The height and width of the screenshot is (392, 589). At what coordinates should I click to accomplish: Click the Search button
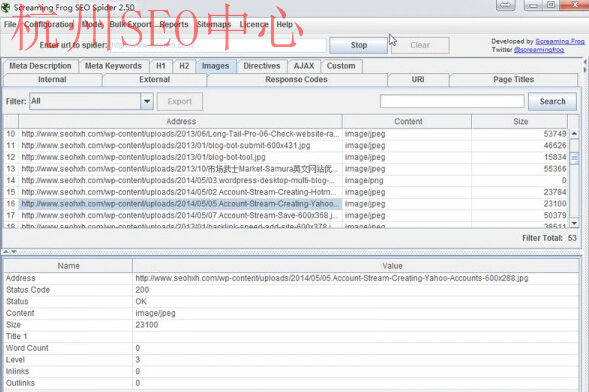(x=552, y=101)
